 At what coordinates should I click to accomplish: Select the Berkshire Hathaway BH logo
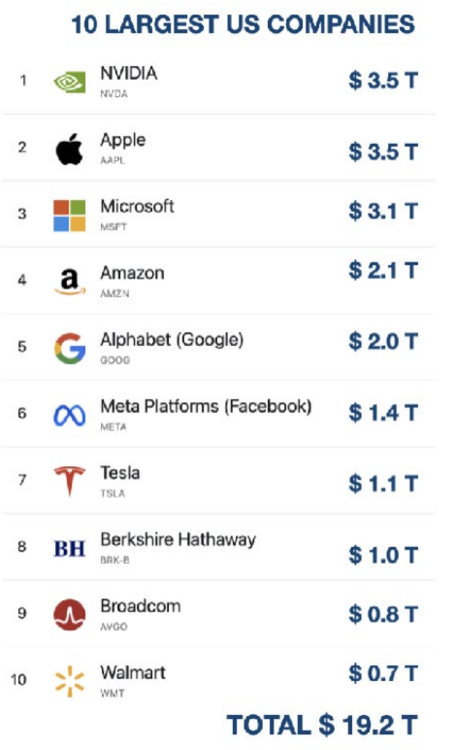click(69, 549)
